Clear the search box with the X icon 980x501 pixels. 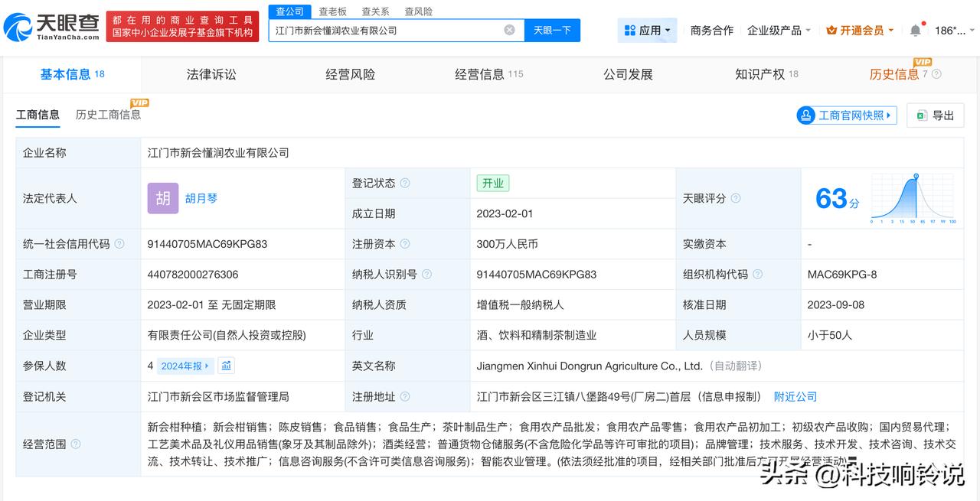509,30
